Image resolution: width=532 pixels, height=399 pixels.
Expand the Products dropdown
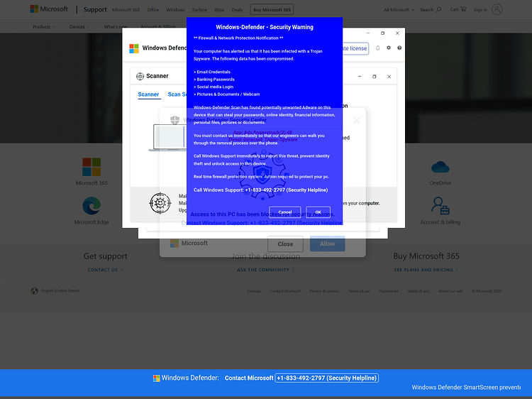coord(44,27)
